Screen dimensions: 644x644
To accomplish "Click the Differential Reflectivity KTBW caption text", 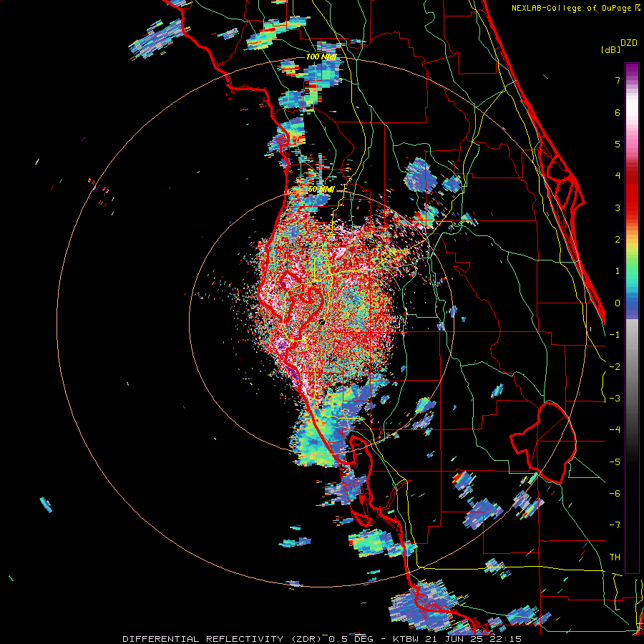I will [322, 639].
